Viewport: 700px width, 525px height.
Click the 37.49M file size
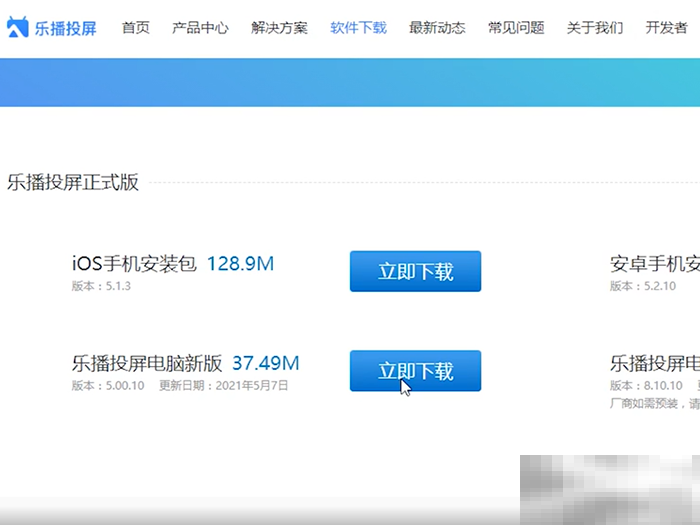click(x=266, y=363)
